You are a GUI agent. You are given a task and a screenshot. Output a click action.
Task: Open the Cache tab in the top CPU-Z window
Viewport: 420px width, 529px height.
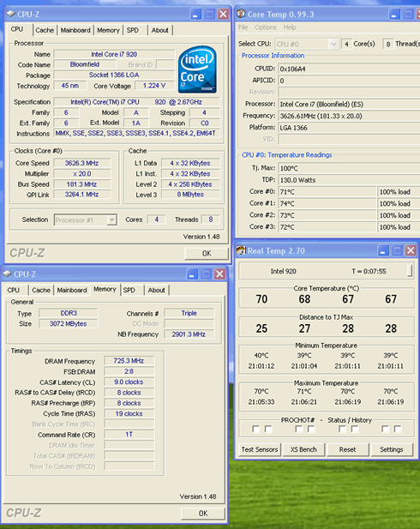[x=45, y=30]
